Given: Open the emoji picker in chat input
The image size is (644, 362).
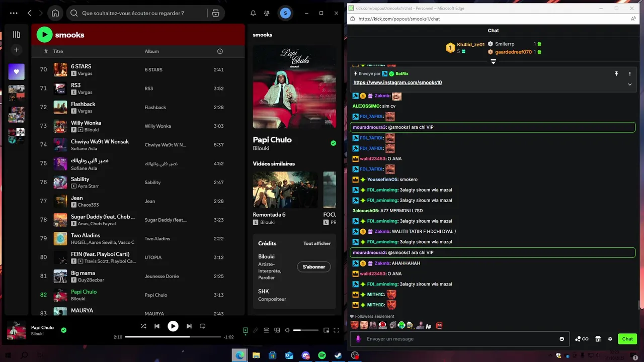Looking at the screenshot, I should [562, 339].
